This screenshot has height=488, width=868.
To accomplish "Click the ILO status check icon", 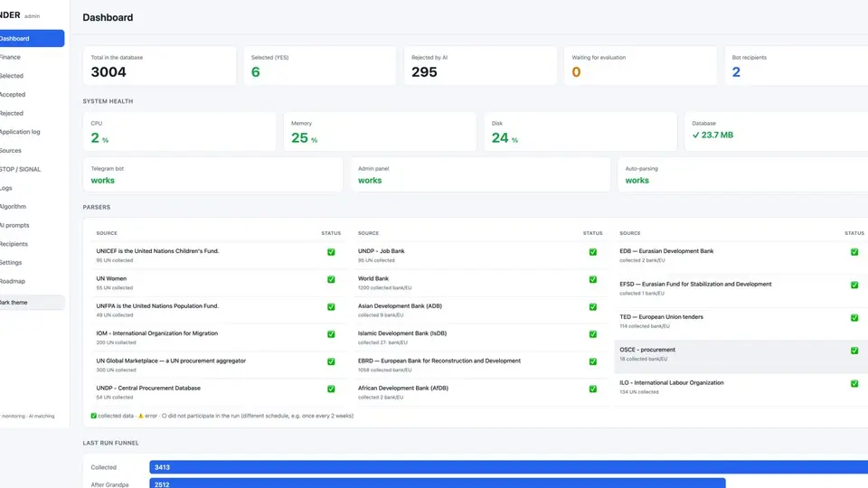I will 854,383.
